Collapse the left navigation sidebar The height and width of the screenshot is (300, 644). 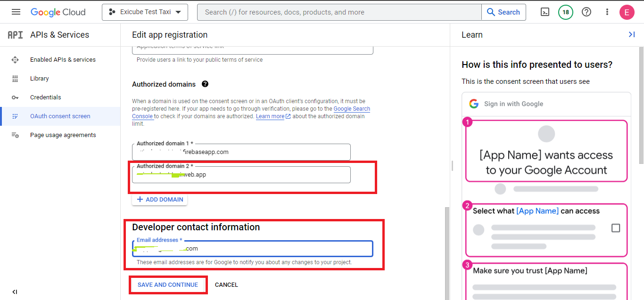[x=15, y=292]
